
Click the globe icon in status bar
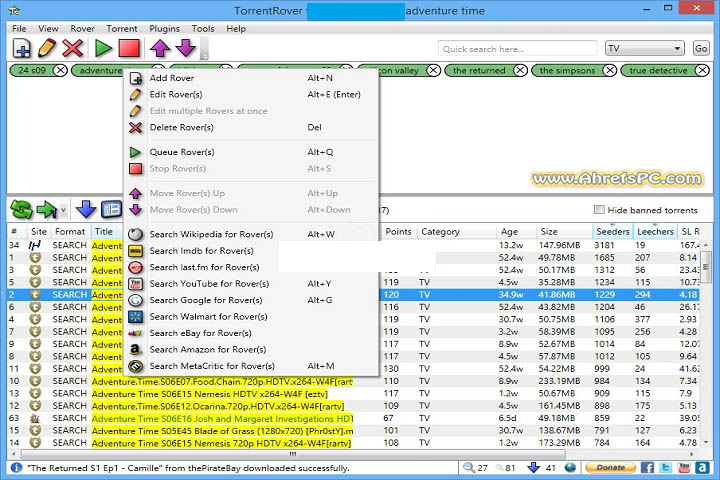pos(570,468)
